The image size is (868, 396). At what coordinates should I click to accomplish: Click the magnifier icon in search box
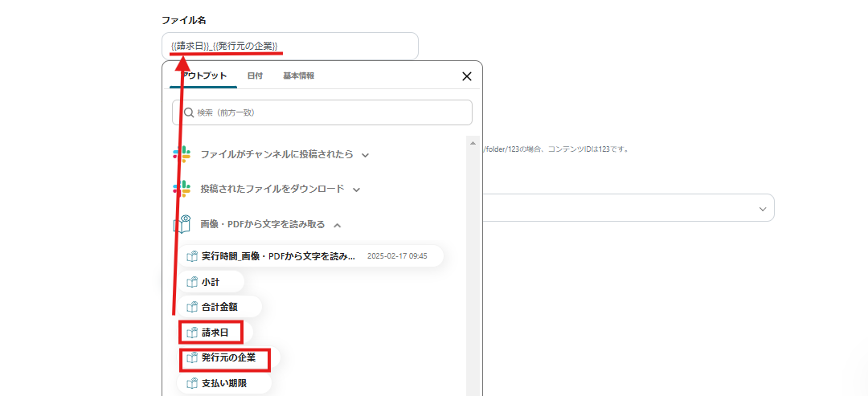tap(188, 112)
